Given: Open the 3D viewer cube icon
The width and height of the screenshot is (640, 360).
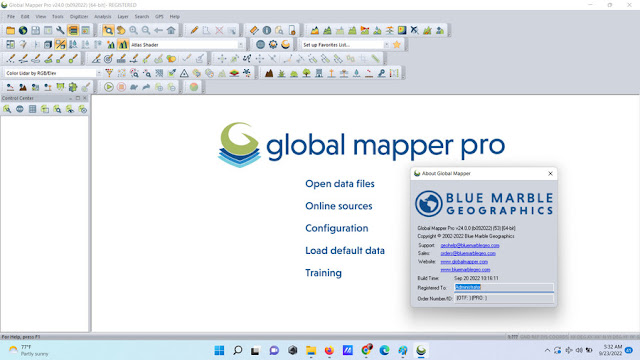Looking at the screenshot, I should pyautogui.click(x=48, y=44).
